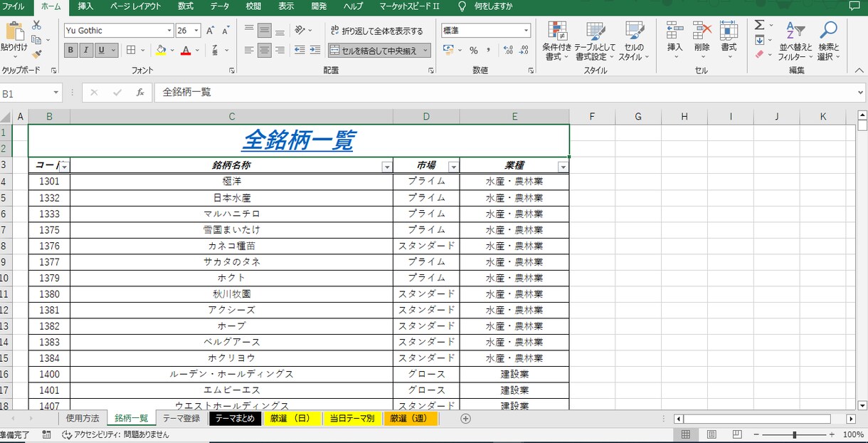Open the 標準 number format dropdown
Viewport: 868px width, 443px height.
coord(526,31)
